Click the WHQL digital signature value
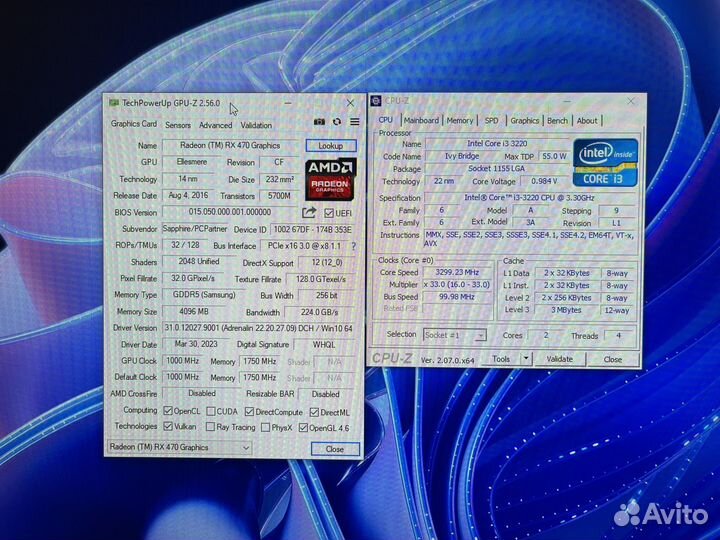 pyautogui.click(x=324, y=345)
